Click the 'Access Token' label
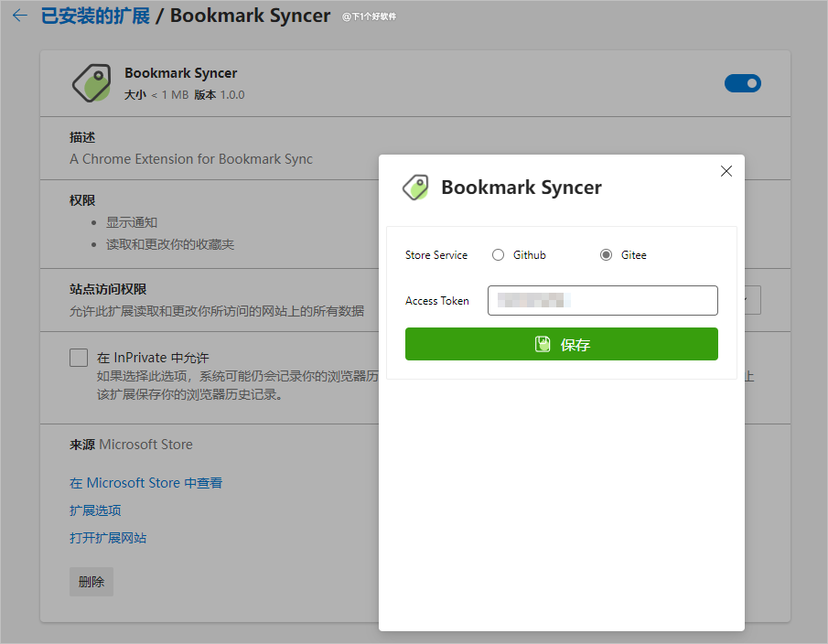Screen dimensions: 828x644 pyautogui.click(x=436, y=301)
